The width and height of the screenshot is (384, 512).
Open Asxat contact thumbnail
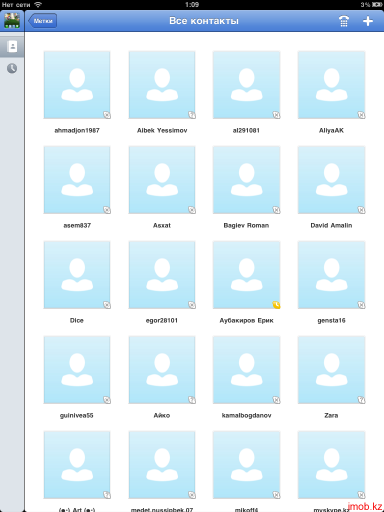coord(162,180)
